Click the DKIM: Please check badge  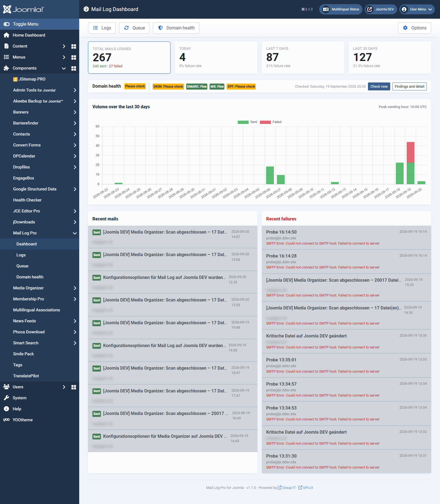(168, 87)
